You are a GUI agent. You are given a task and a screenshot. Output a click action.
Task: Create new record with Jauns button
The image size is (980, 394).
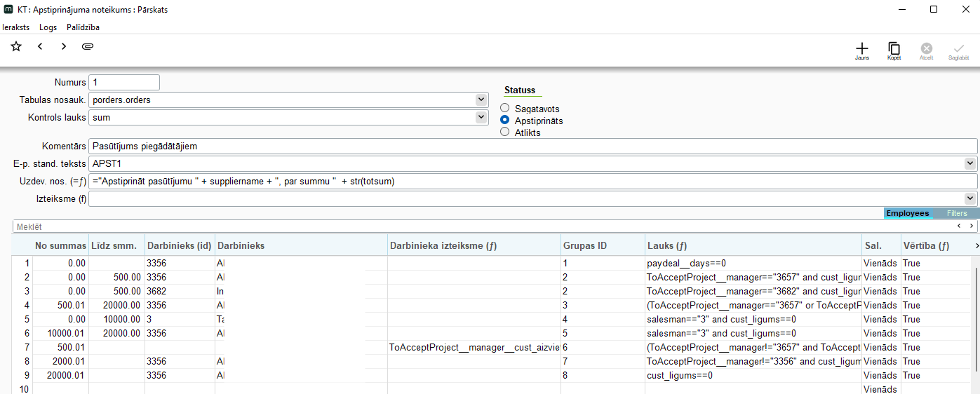point(862,50)
